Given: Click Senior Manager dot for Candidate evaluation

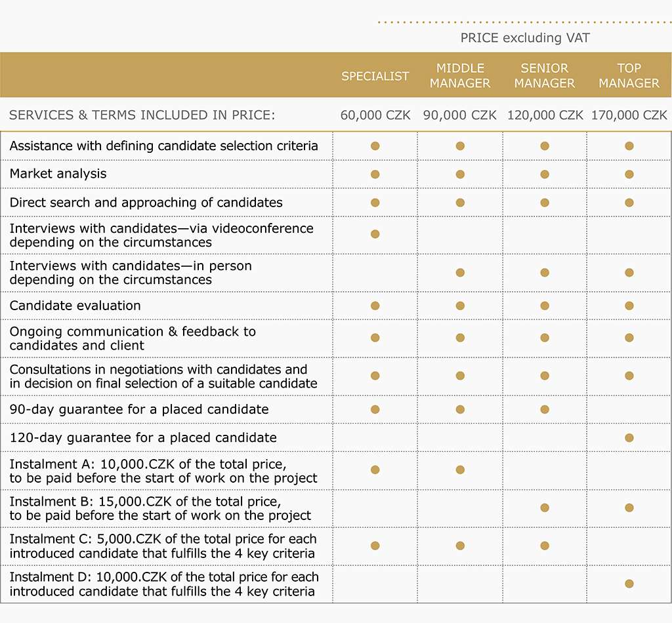Looking at the screenshot, I should coord(545,306).
